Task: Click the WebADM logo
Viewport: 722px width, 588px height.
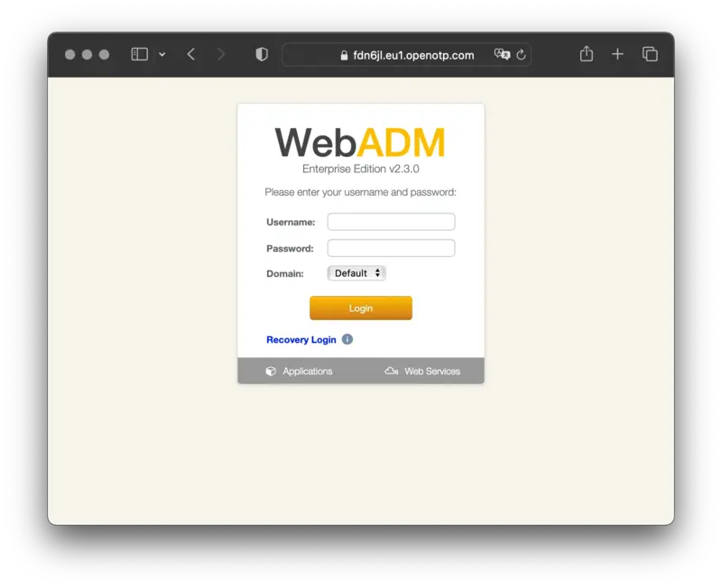Action: click(x=360, y=142)
